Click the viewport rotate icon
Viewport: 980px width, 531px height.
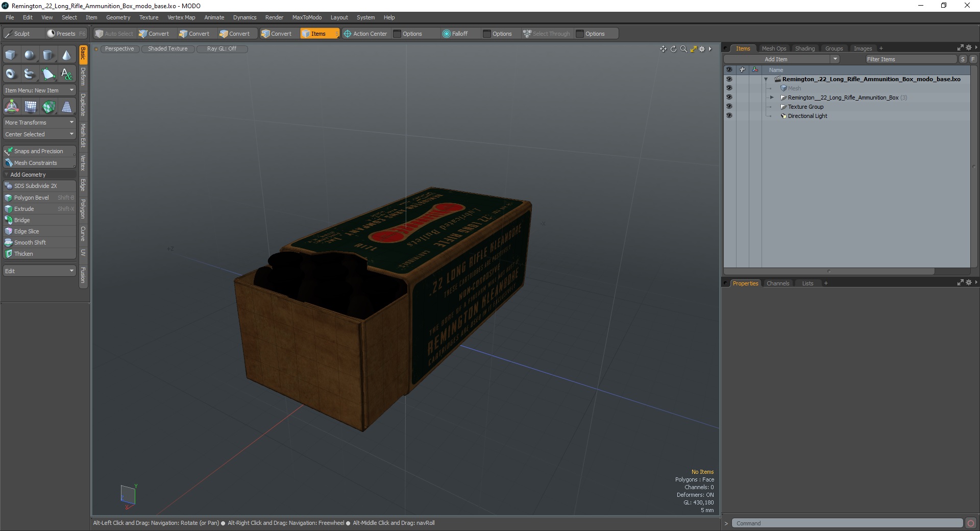pyautogui.click(x=673, y=49)
